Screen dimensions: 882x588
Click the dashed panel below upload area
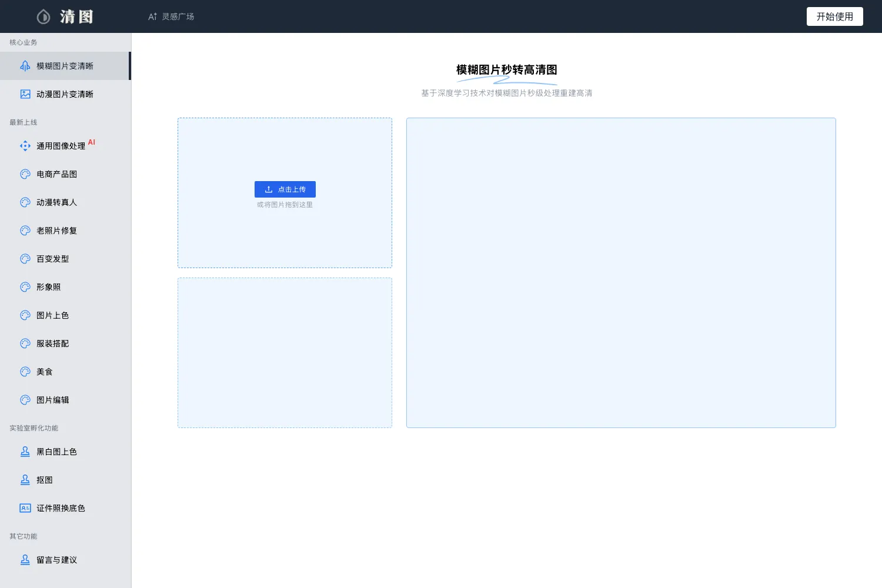pyautogui.click(x=285, y=353)
